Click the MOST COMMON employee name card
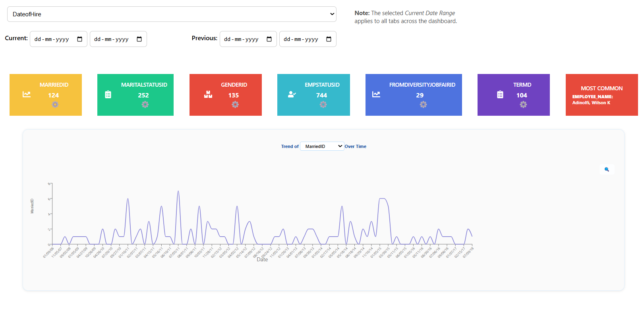The width and height of the screenshot is (644, 315). (x=601, y=95)
